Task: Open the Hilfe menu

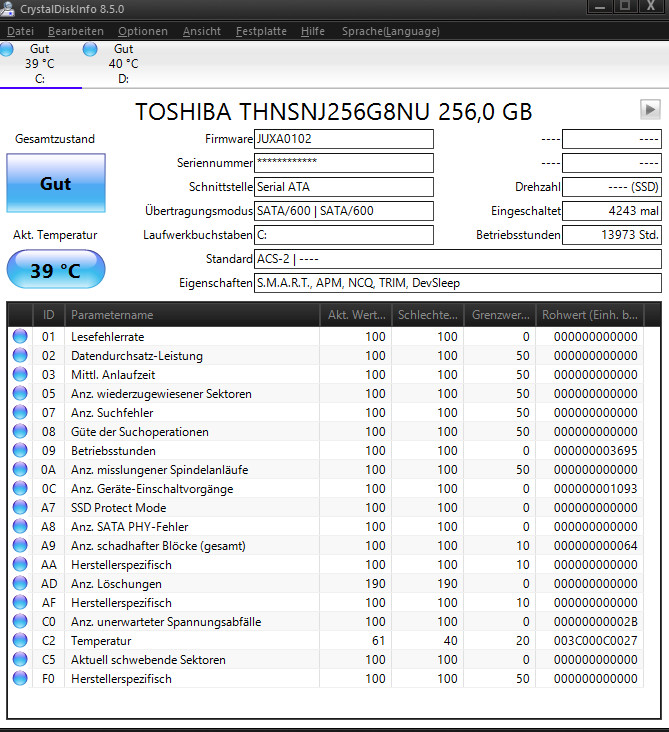Action: 312,31
